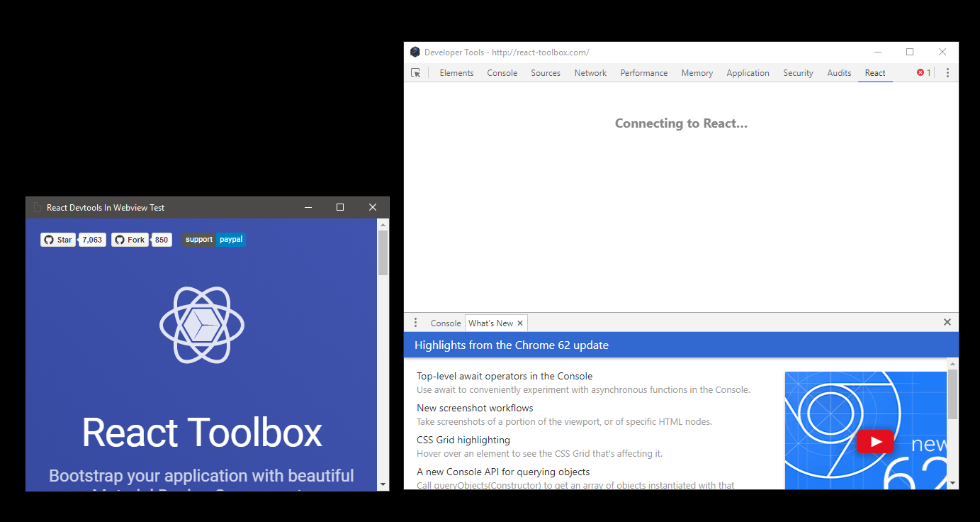Viewport: 980px width, 522px height.
Task: Maximize the React Devtools In Webview Test window
Action: point(340,207)
